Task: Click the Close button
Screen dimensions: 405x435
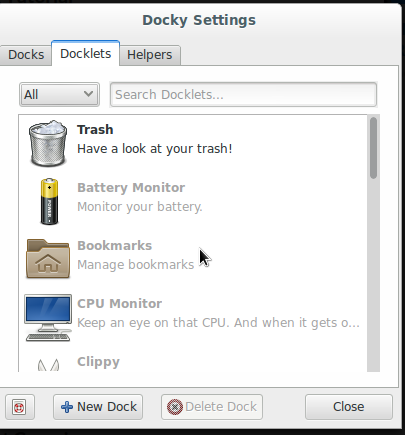Action: (x=349, y=407)
